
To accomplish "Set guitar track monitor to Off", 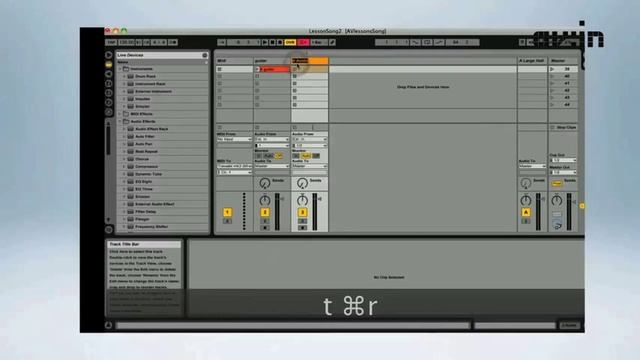I will tap(279, 156).
